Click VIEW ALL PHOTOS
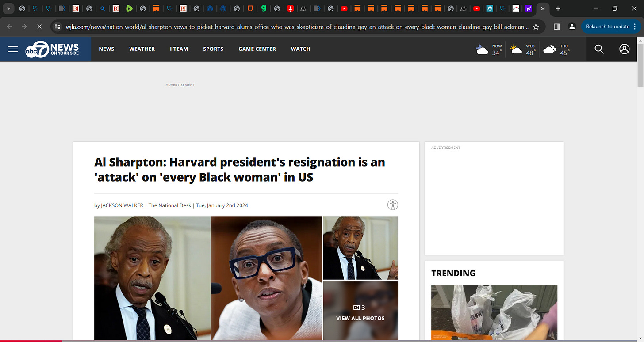Screen dimensions: 644x342 click(360, 318)
